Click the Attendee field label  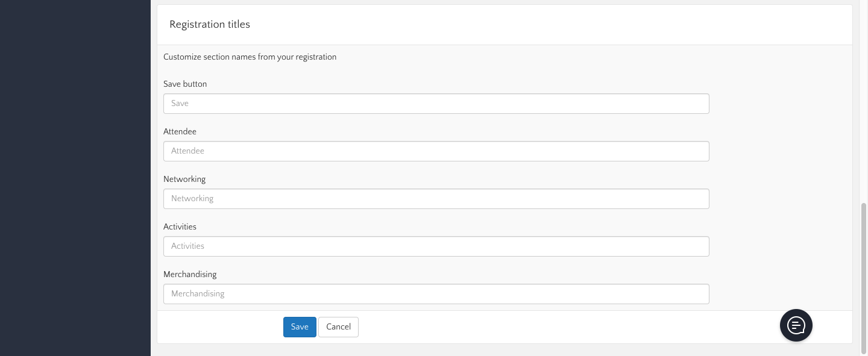[x=180, y=132]
